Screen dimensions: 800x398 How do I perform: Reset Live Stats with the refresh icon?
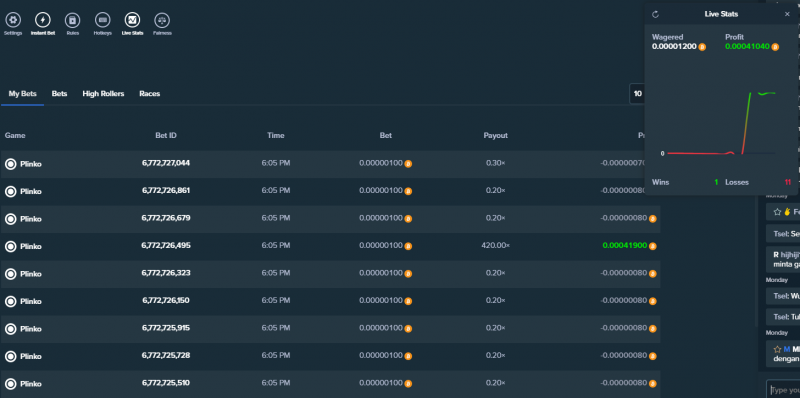point(656,14)
